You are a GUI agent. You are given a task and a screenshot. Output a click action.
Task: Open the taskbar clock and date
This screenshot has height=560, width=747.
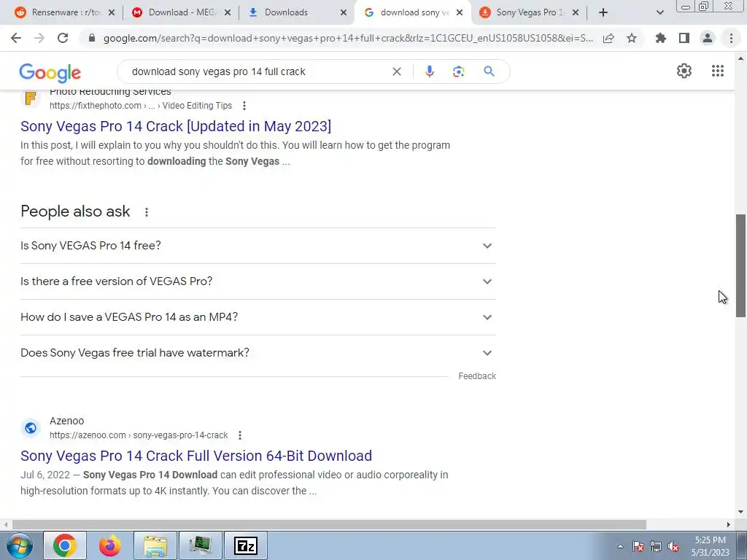711,546
